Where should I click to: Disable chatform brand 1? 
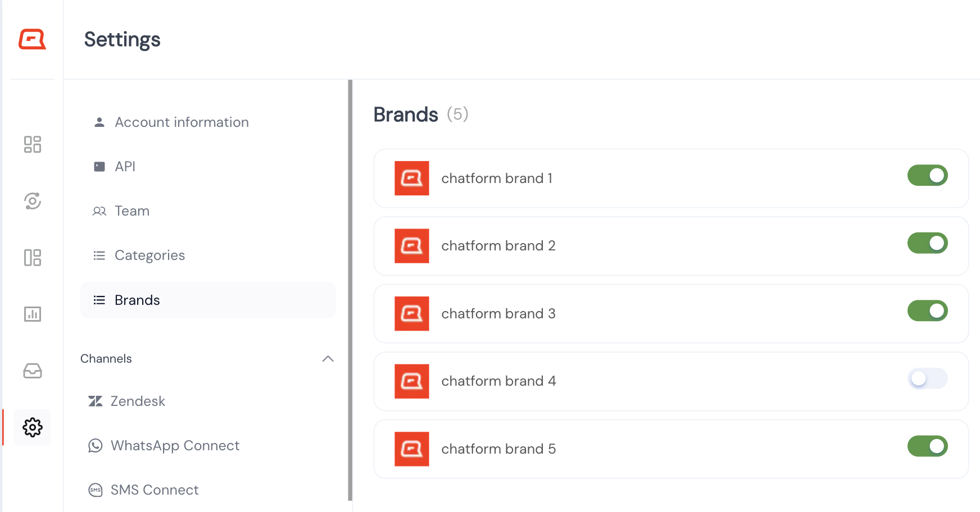click(927, 175)
